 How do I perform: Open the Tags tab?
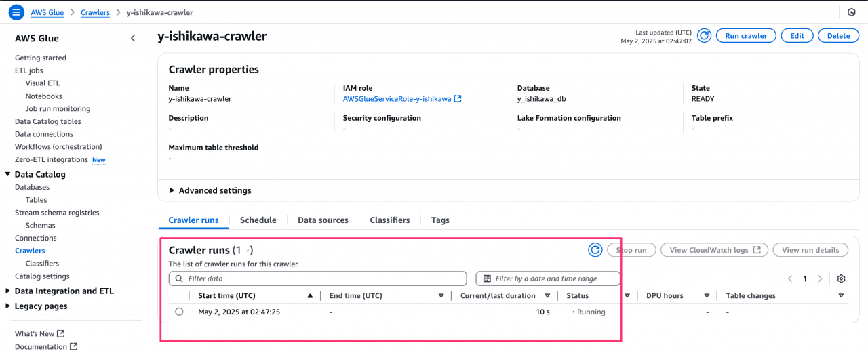(x=440, y=220)
